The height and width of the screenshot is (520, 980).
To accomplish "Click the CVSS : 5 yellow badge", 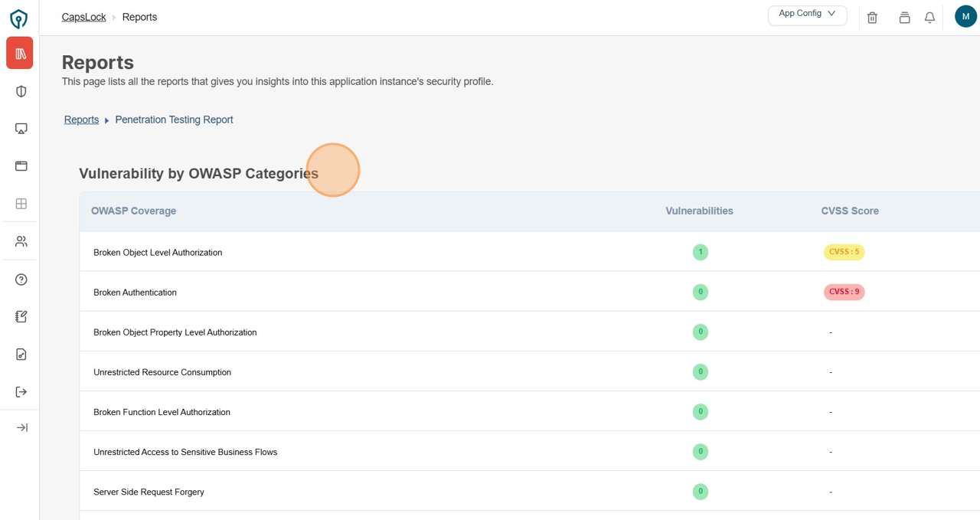I will [x=844, y=252].
